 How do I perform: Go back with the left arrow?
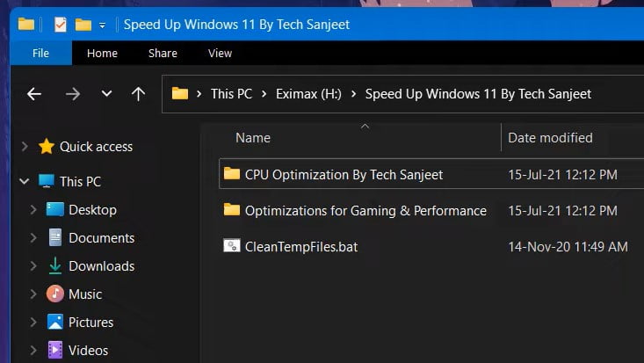pos(34,93)
